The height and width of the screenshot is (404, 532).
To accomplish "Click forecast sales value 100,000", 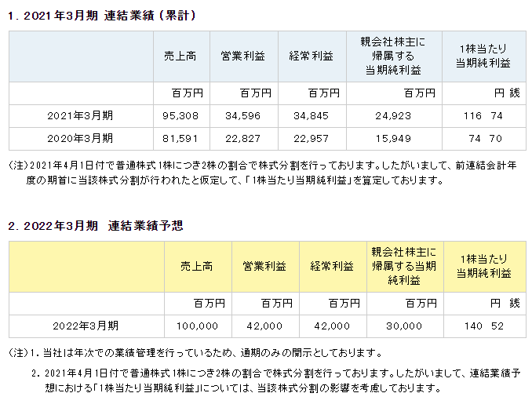I will 197,326.
